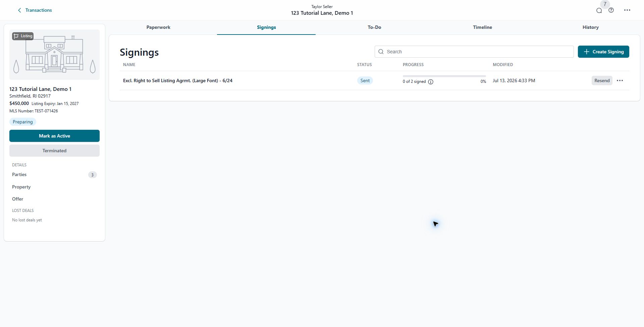The image size is (644, 327).
Task: Click the Mark as Active button
Action: tap(54, 136)
